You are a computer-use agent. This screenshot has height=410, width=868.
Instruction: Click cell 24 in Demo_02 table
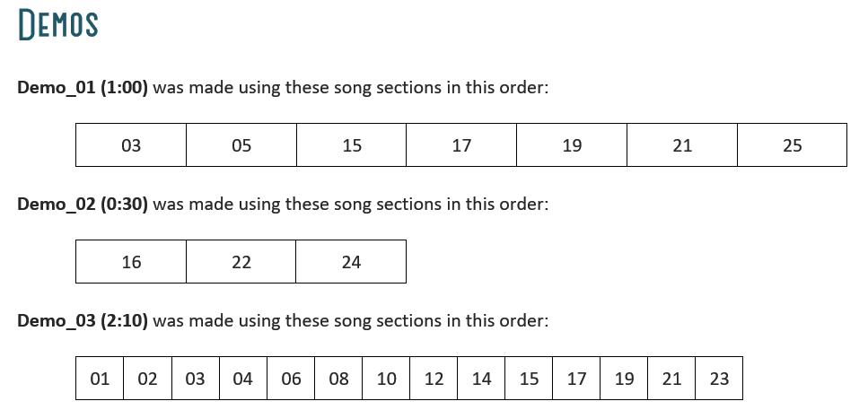(351, 261)
